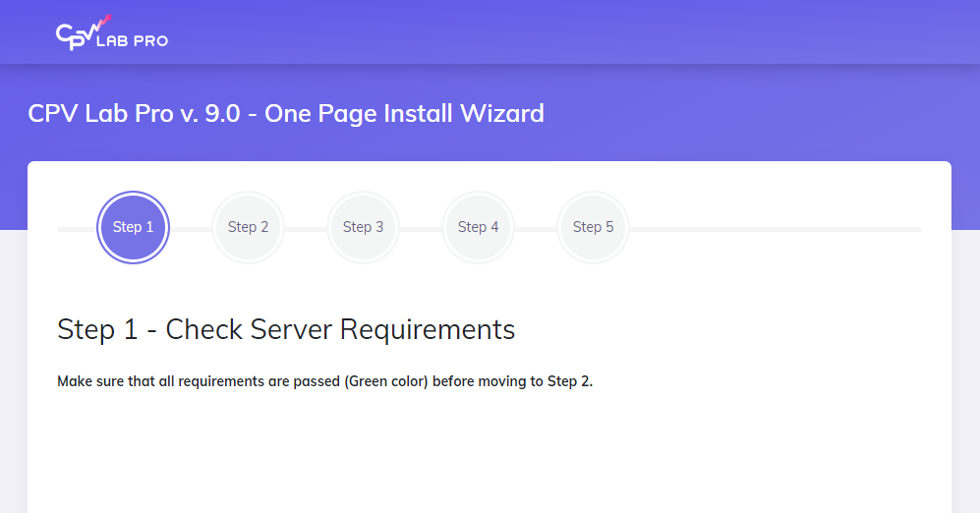Click the CPV Lab Pro logo
Screen dimensions: 980x513
[x=112, y=32]
